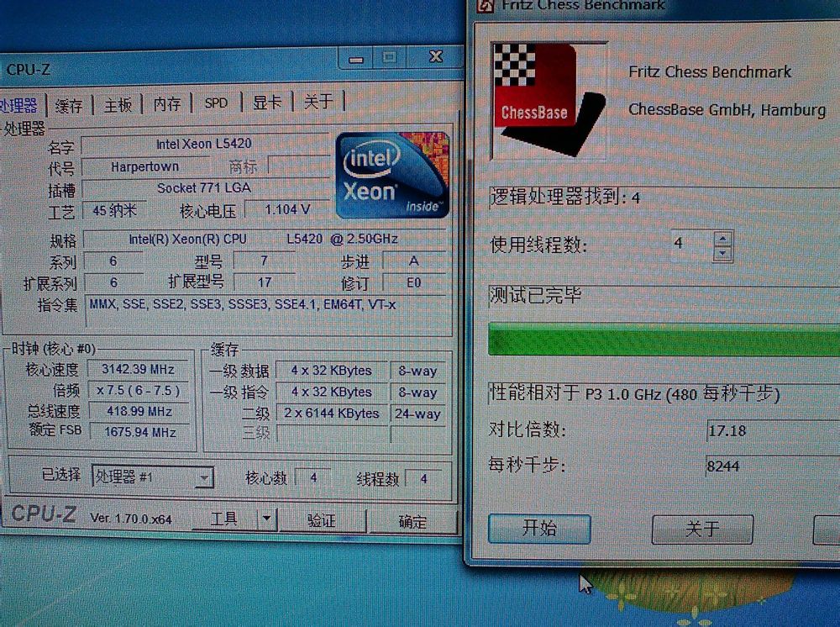This screenshot has height=627, width=840.
Task: Click the 验证 button in CPU-Z
Action: coord(322,519)
